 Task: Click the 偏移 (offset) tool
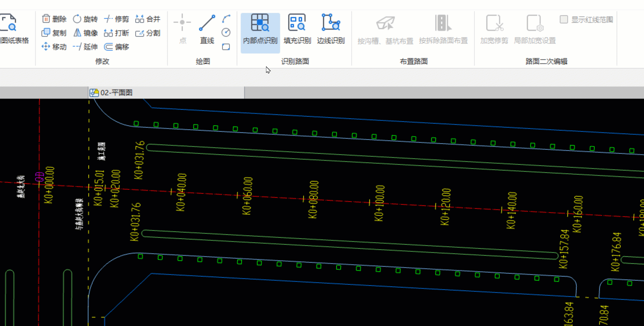[117, 47]
